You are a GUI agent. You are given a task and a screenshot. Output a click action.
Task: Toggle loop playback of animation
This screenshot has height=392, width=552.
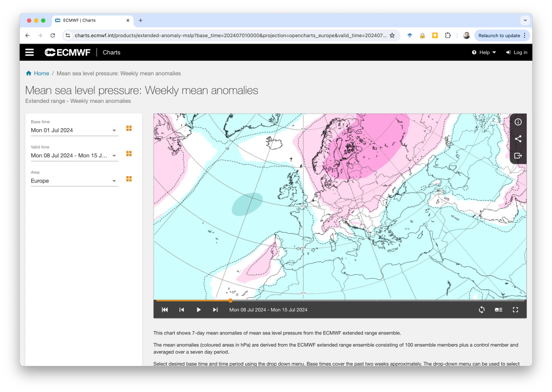[481, 310]
